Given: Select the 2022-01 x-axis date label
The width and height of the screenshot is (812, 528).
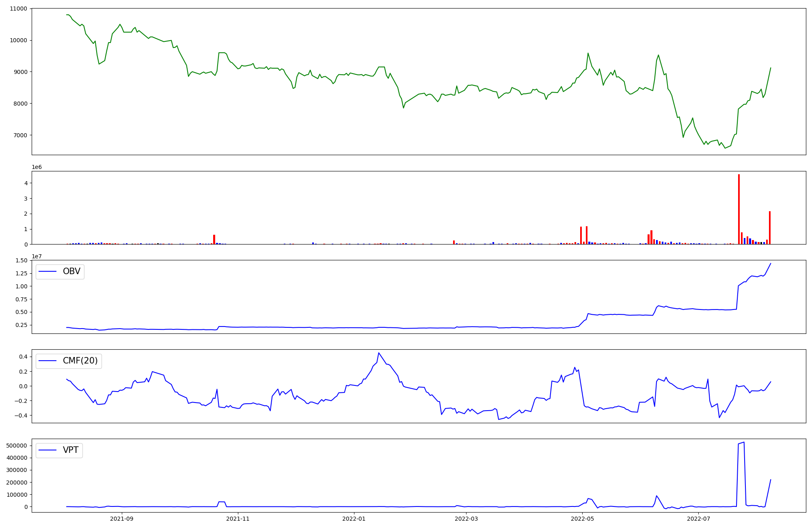Looking at the screenshot, I should (354, 519).
